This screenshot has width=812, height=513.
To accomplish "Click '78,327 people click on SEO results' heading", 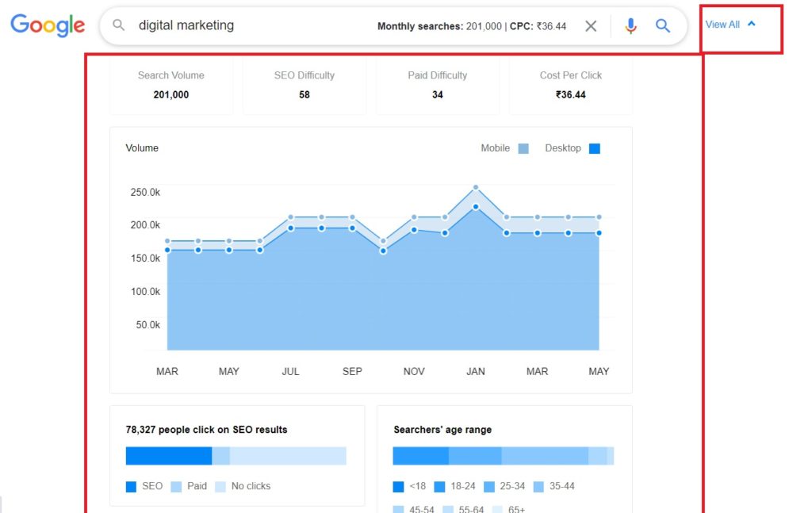I will [206, 430].
